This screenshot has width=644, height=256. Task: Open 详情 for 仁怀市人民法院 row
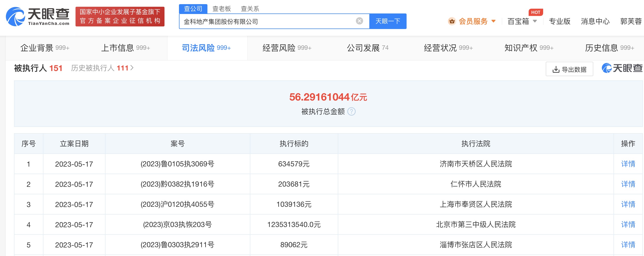click(x=628, y=184)
